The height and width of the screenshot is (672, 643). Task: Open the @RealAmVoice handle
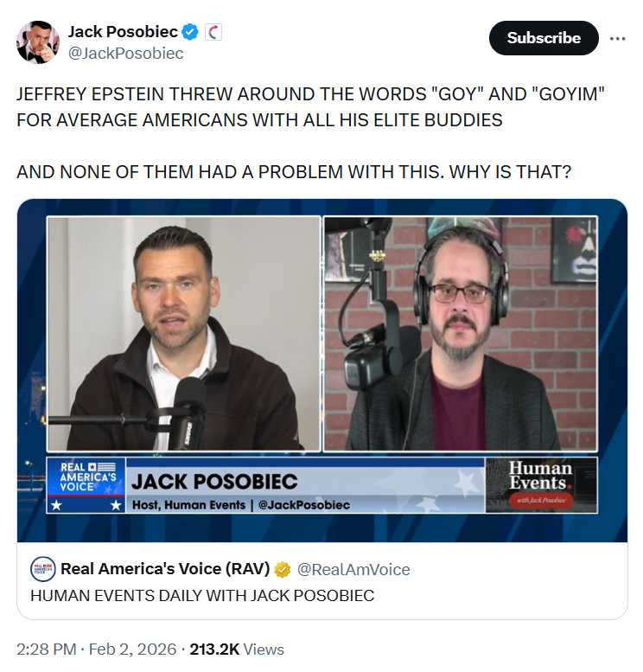pyautogui.click(x=353, y=570)
